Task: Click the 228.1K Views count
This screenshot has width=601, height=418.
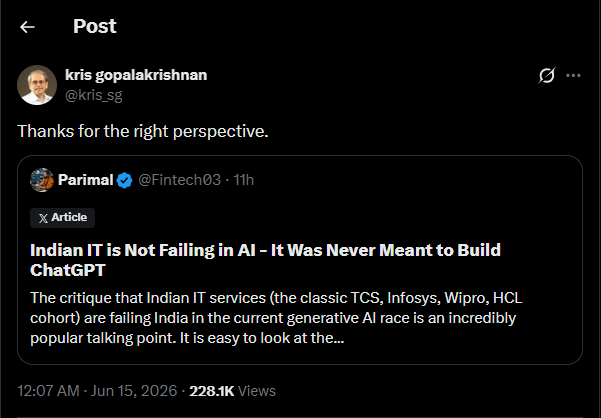Action: [232, 391]
